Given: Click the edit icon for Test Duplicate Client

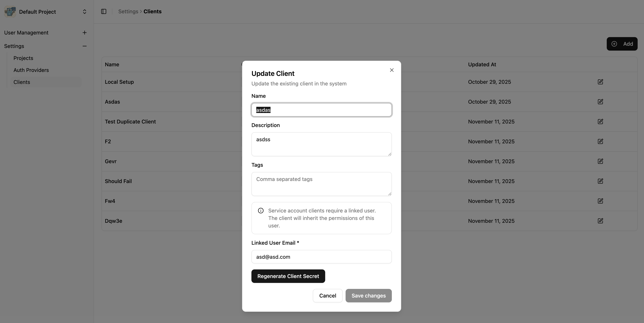Looking at the screenshot, I should tap(601, 122).
